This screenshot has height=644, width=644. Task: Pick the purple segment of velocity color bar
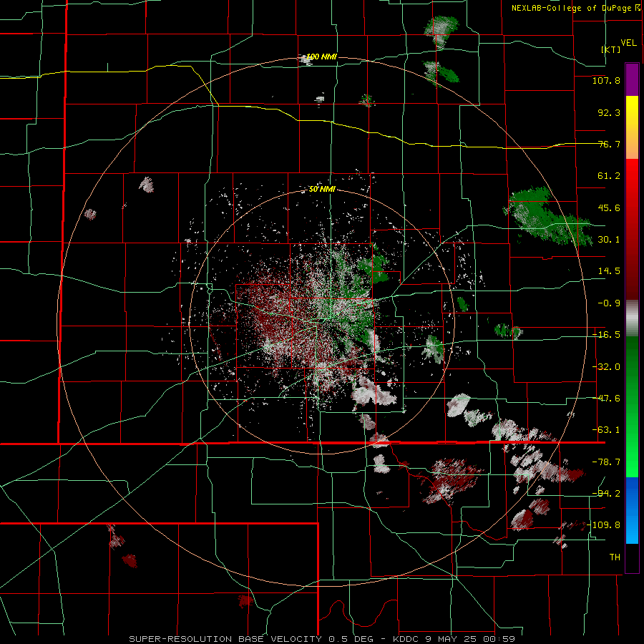pyautogui.click(x=632, y=80)
